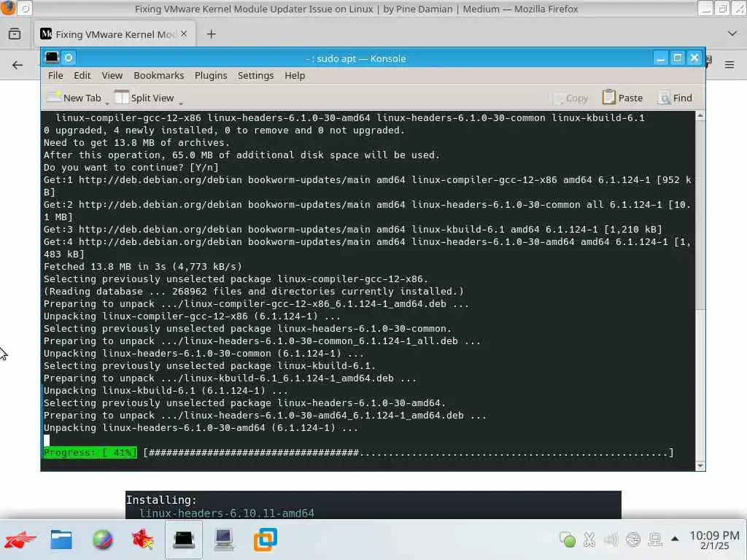Image resolution: width=747 pixels, height=560 pixels.
Task: Click the Konsole window menu terminal icon
Action: coord(52,58)
